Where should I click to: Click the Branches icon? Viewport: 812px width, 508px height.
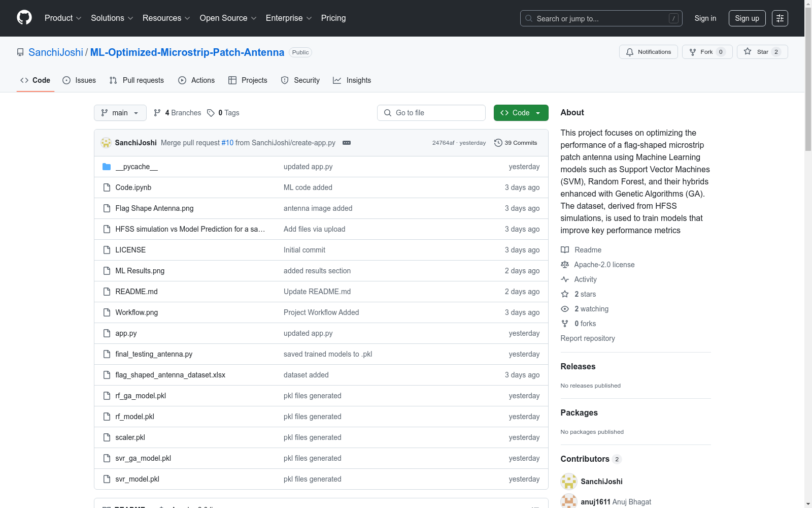tap(157, 113)
